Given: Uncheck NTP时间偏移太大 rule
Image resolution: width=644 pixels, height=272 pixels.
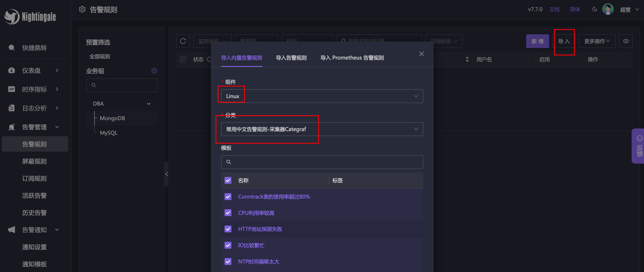Looking at the screenshot, I should click(228, 262).
